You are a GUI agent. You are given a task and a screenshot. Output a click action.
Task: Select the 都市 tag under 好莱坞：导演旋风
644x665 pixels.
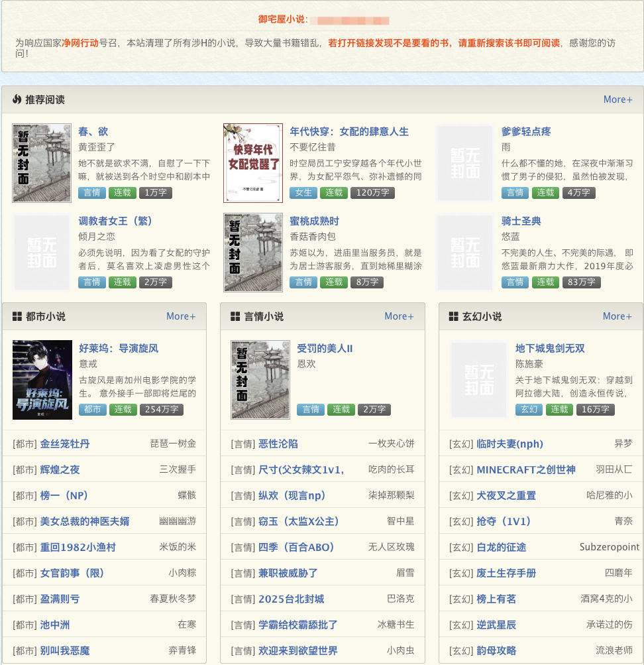coord(91,410)
